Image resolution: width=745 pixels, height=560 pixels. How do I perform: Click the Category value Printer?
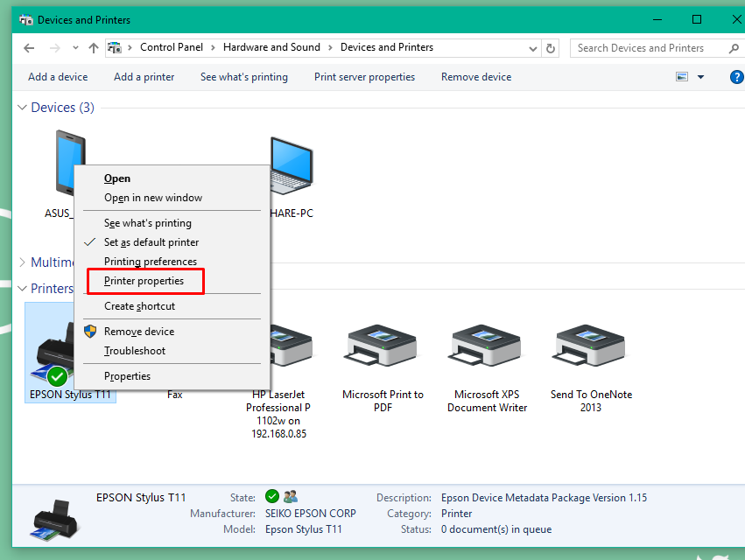click(456, 514)
